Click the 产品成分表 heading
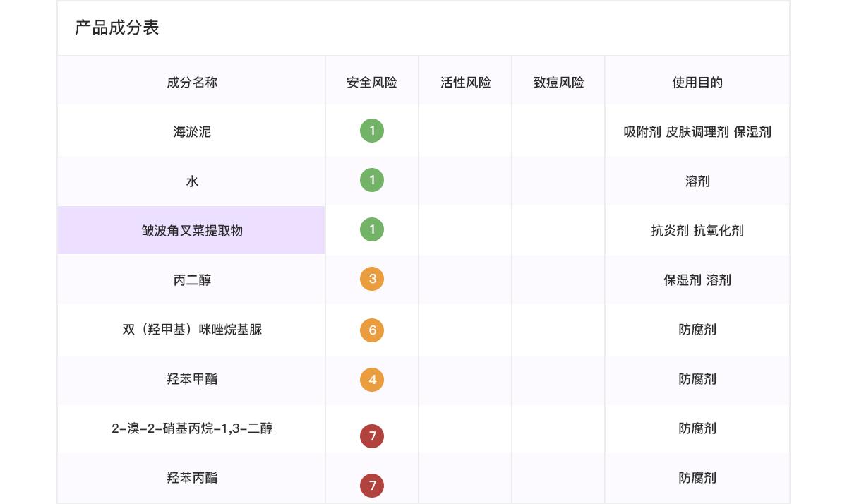Viewport: 847px width, 504px height. tap(117, 28)
